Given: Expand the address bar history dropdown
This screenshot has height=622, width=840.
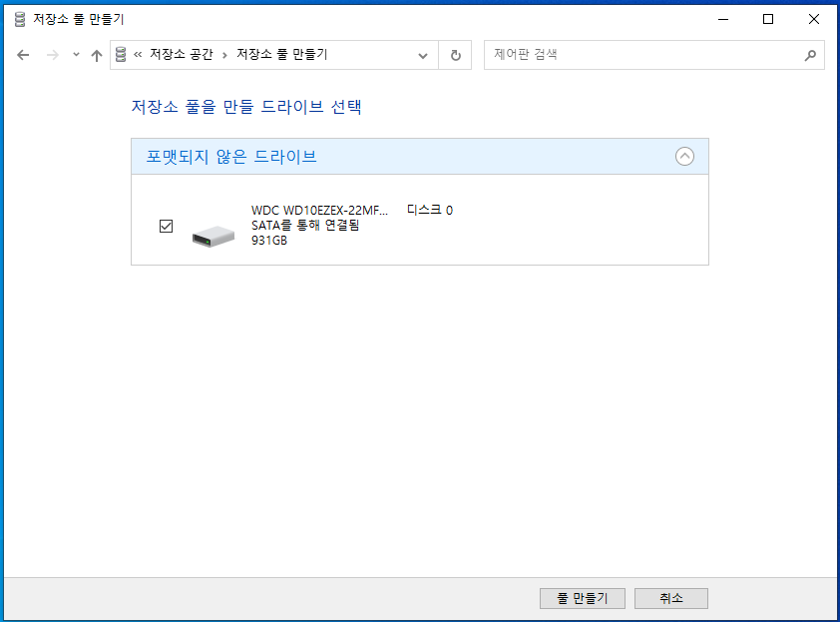Looking at the screenshot, I should pyautogui.click(x=423, y=55).
